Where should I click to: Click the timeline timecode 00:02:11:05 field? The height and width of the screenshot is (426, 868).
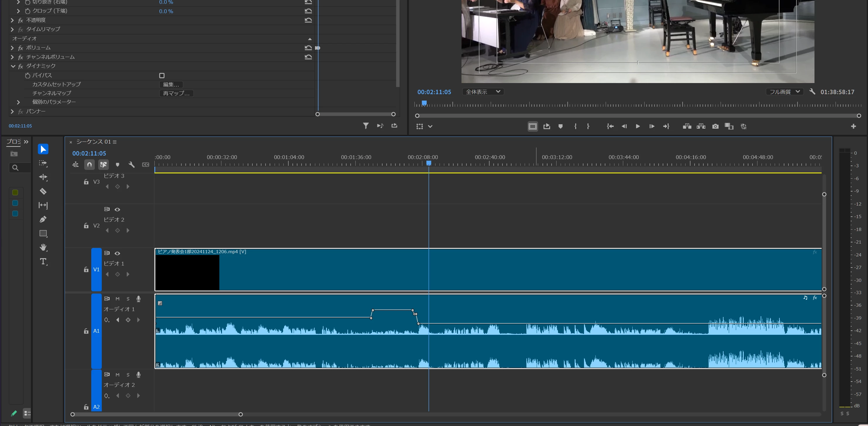pyautogui.click(x=89, y=153)
